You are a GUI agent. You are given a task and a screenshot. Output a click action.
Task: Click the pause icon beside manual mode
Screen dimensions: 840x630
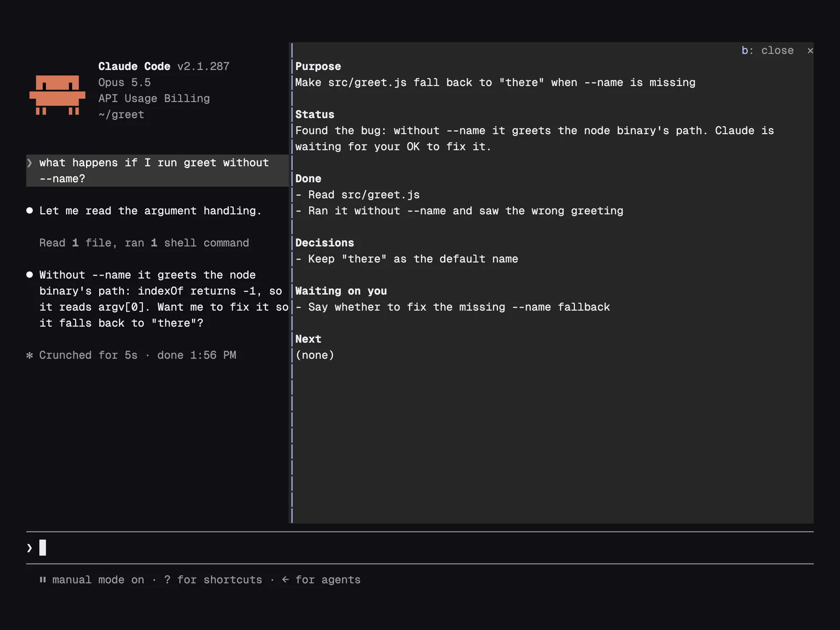pyautogui.click(x=43, y=580)
